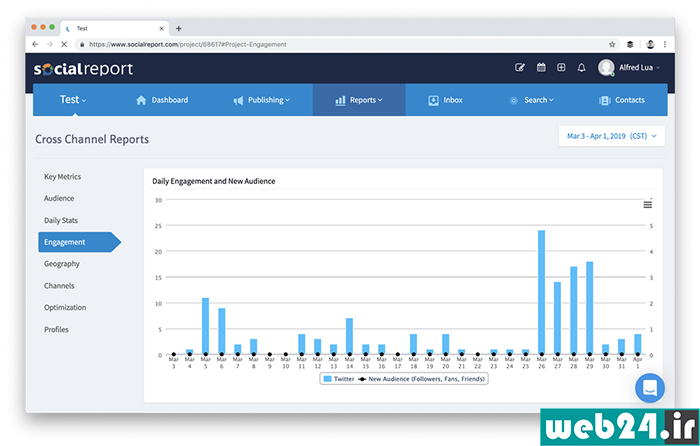Bookmark page with star icon
This screenshot has height=446, width=700.
(x=612, y=44)
